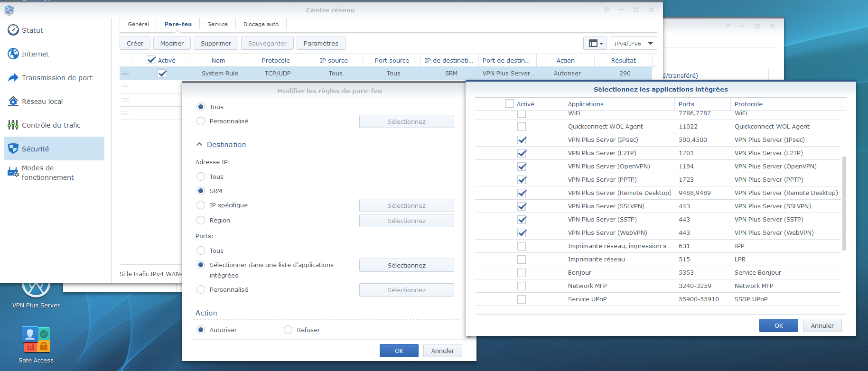The height and width of the screenshot is (371, 868).
Task: Go to Transmission de port
Action: (x=57, y=78)
